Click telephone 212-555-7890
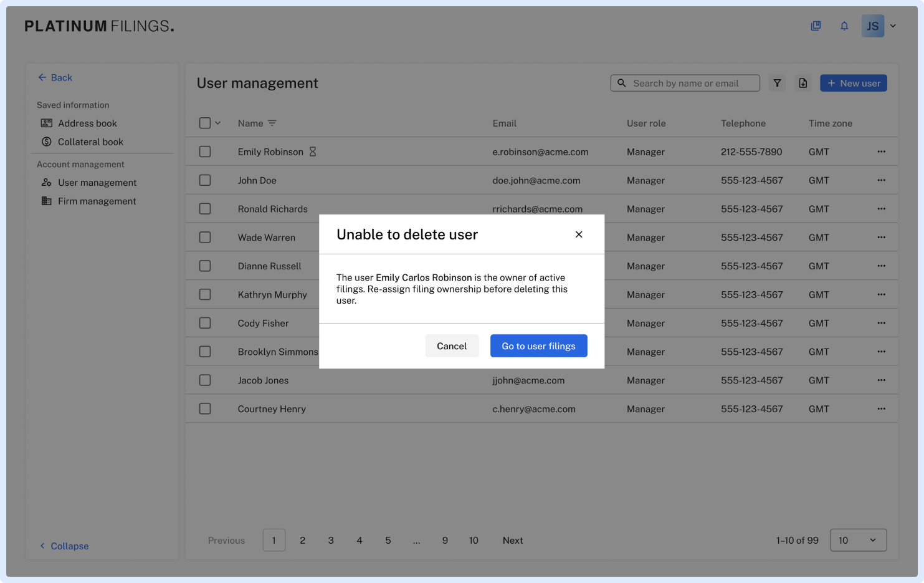This screenshot has height=583, width=924. pos(751,152)
